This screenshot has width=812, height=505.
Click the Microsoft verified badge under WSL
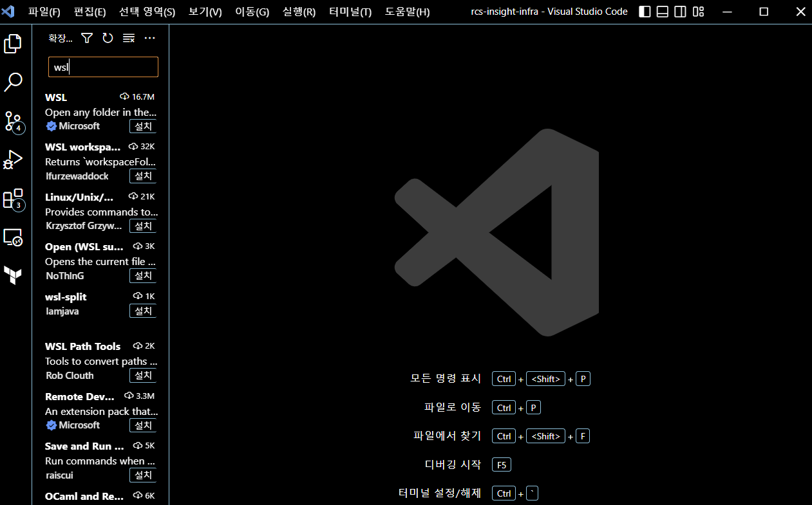tap(52, 126)
